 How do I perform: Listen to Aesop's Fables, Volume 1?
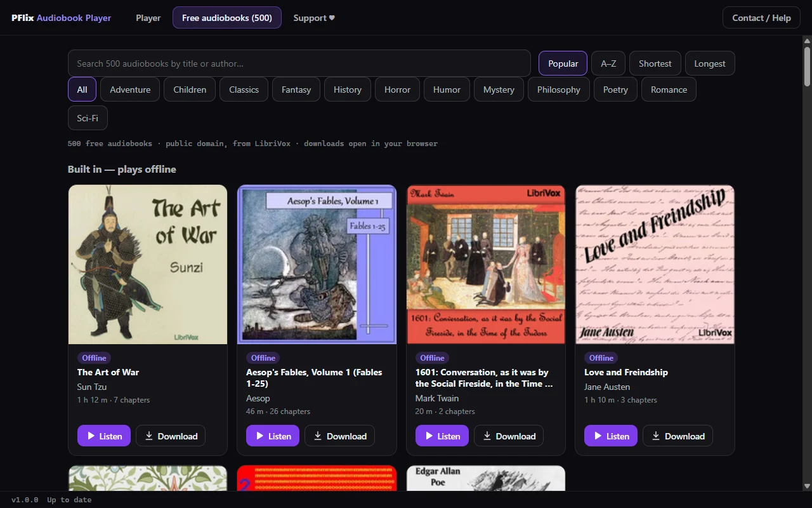273,436
